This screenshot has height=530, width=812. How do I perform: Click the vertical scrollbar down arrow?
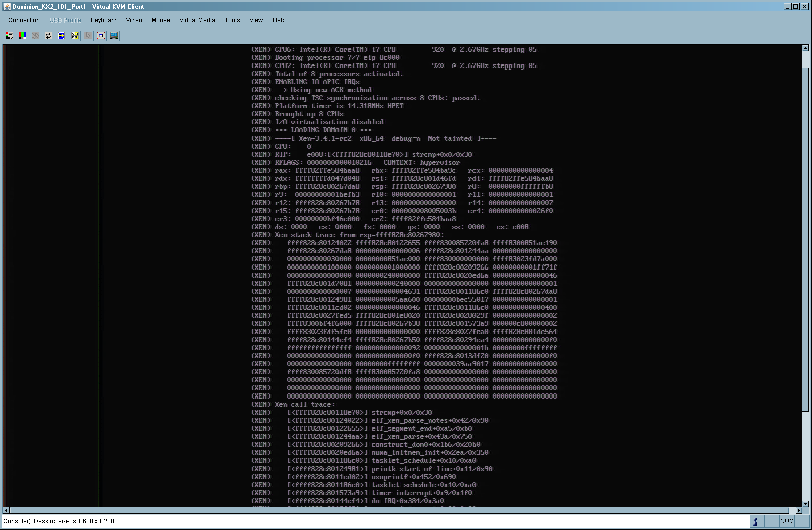[x=805, y=503]
